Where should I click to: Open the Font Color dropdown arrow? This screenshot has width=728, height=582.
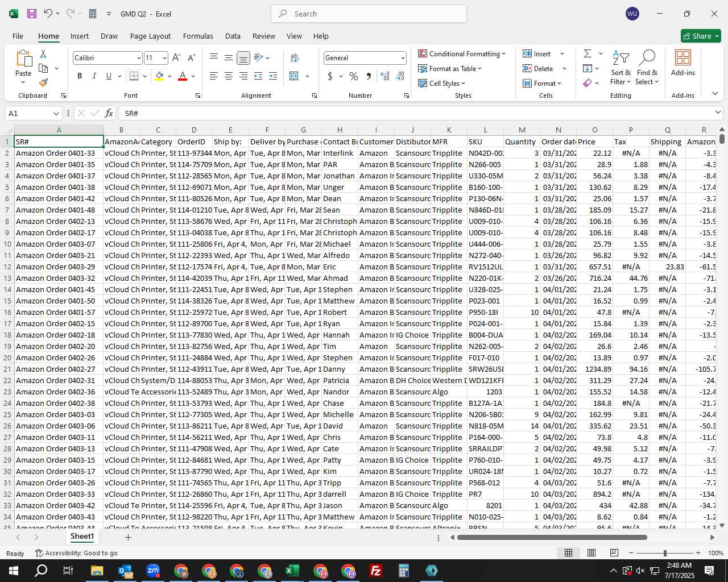[193, 76]
